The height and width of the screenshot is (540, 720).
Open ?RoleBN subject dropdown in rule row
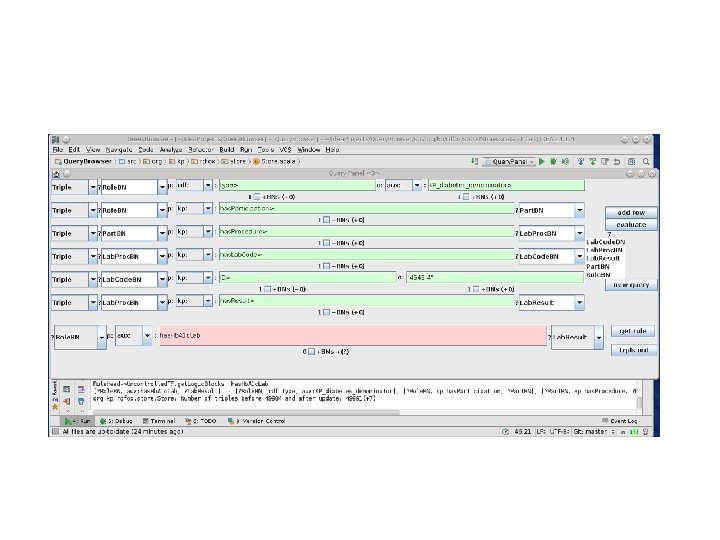(102, 338)
